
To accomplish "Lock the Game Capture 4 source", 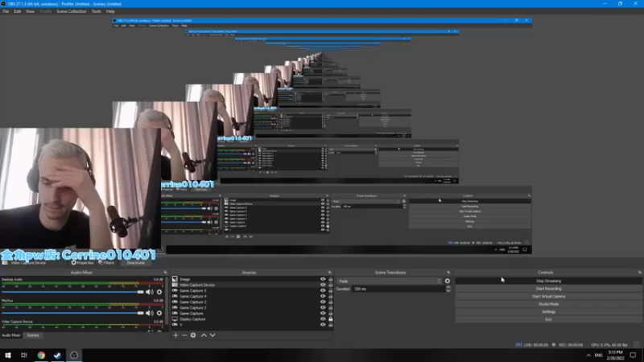I will pyautogui.click(x=330, y=296).
